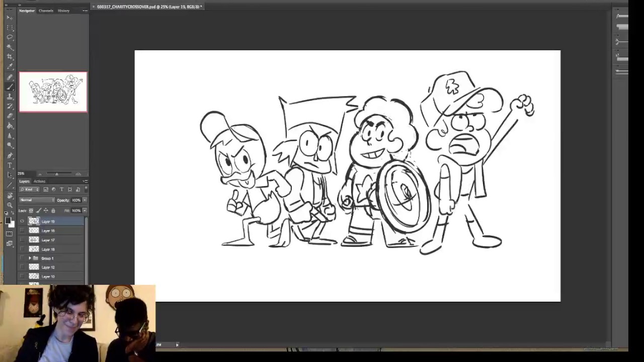Lock all layer attributes
This screenshot has width=644, height=362.
coord(53,211)
